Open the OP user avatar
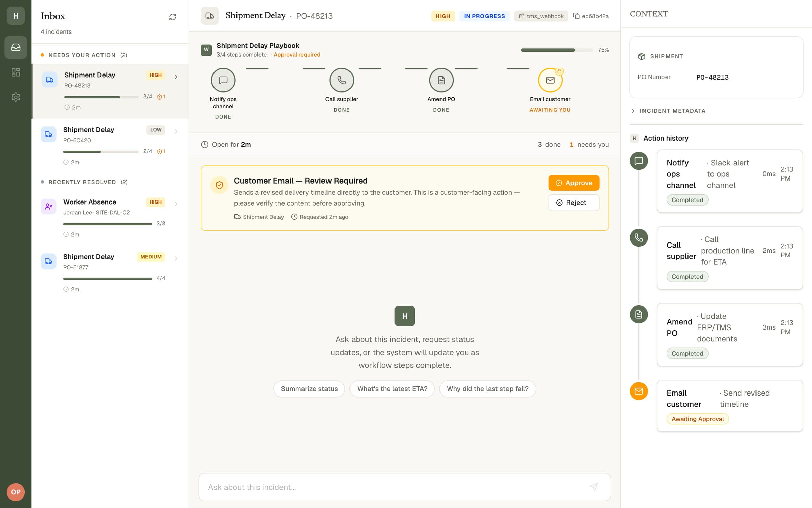Screen dimensions: 812x508 (16, 492)
